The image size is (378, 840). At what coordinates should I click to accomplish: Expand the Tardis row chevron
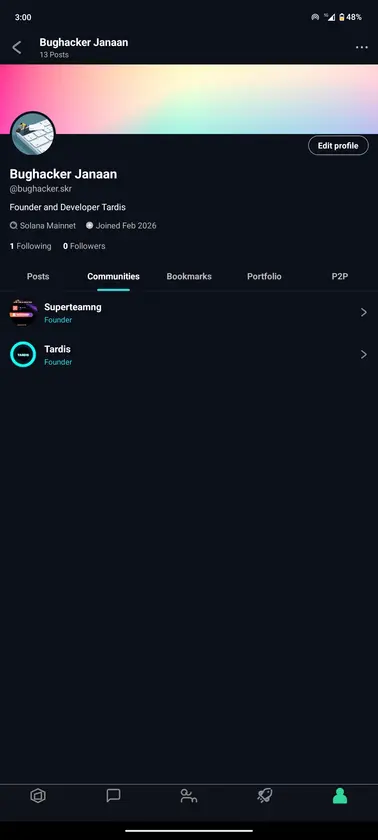(364, 355)
